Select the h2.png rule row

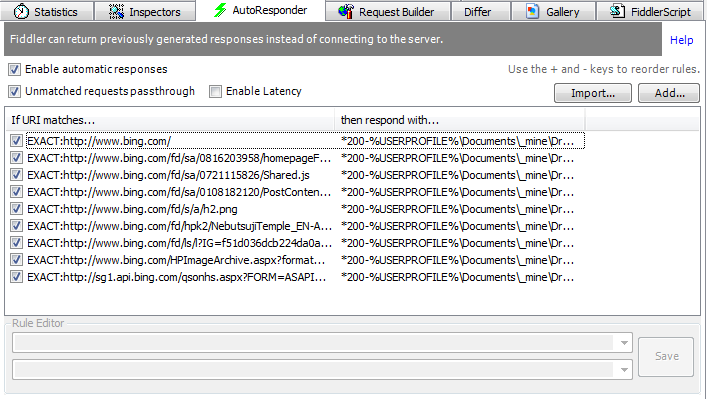click(298, 209)
